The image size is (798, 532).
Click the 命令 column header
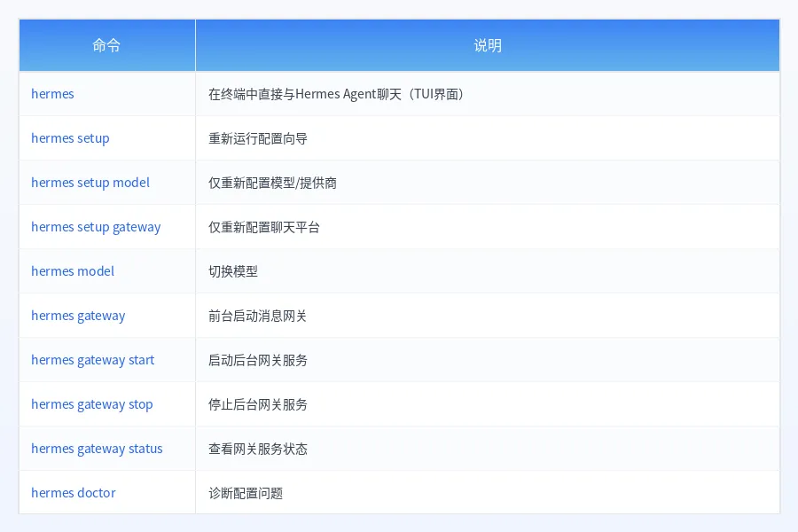(x=107, y=45)
